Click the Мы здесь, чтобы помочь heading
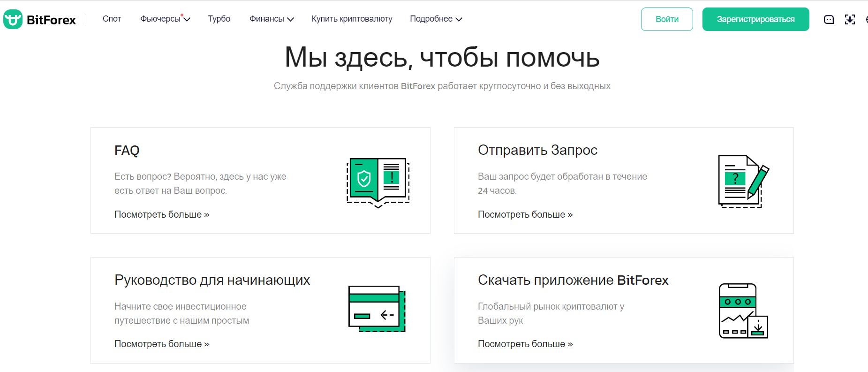Viewport: 868px width, 372px height. tap(442, 58)
